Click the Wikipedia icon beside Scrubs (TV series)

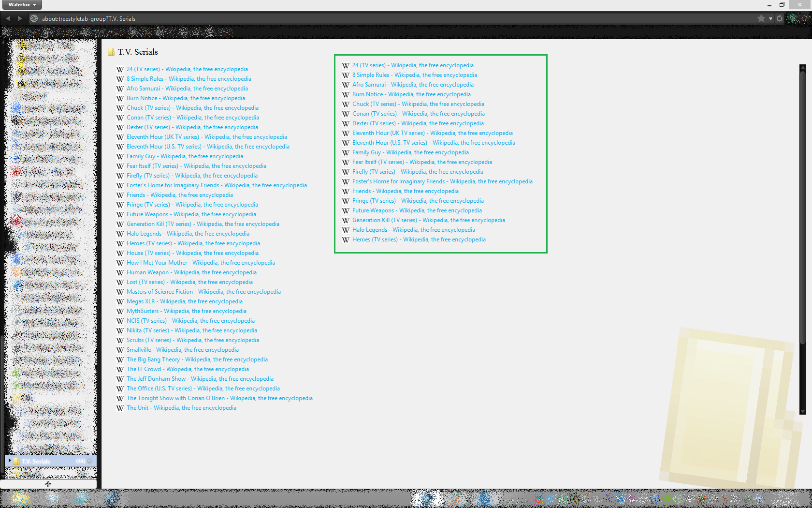click(120, 340)
